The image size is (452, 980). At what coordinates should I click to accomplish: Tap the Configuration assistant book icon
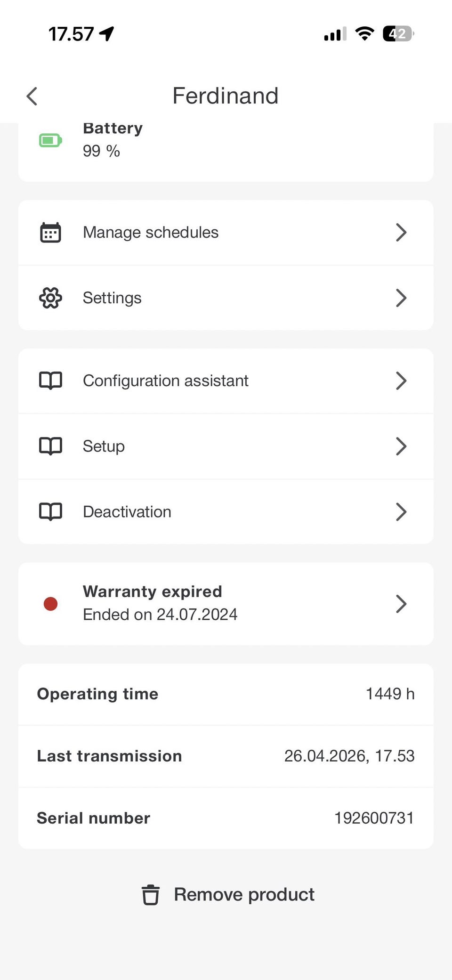tap(50, 381)
